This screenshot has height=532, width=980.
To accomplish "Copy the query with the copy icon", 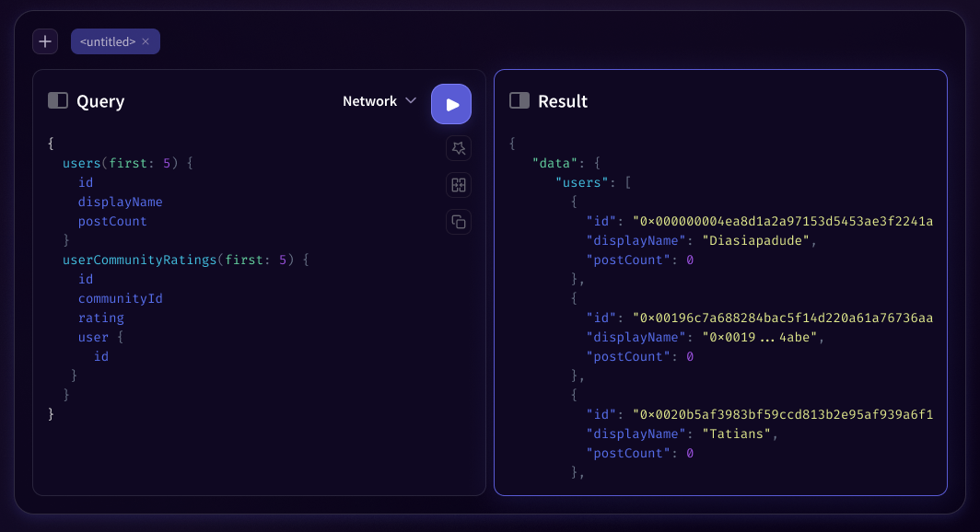I will tap(458, 222).
